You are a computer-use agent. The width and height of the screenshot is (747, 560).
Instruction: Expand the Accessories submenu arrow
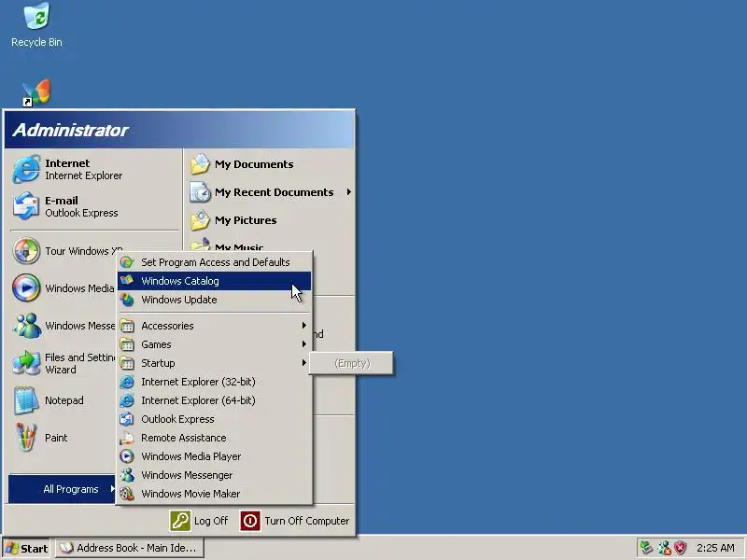(304, 325)
